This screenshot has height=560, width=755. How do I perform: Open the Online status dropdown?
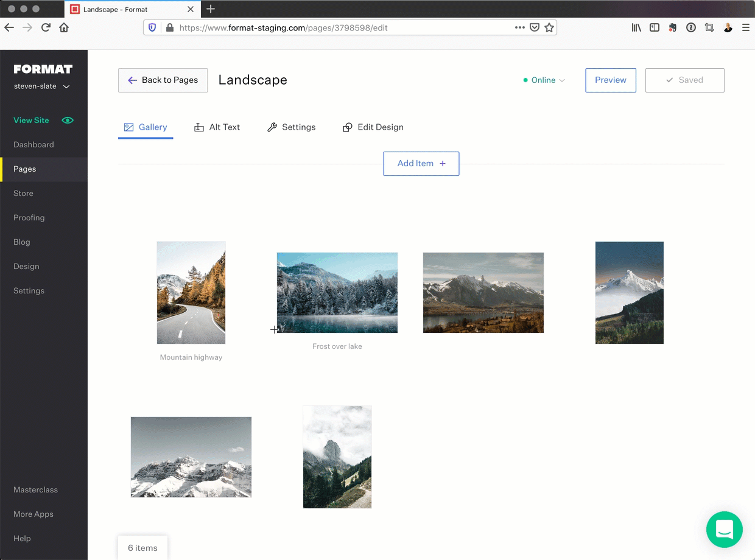coord(544,80)
